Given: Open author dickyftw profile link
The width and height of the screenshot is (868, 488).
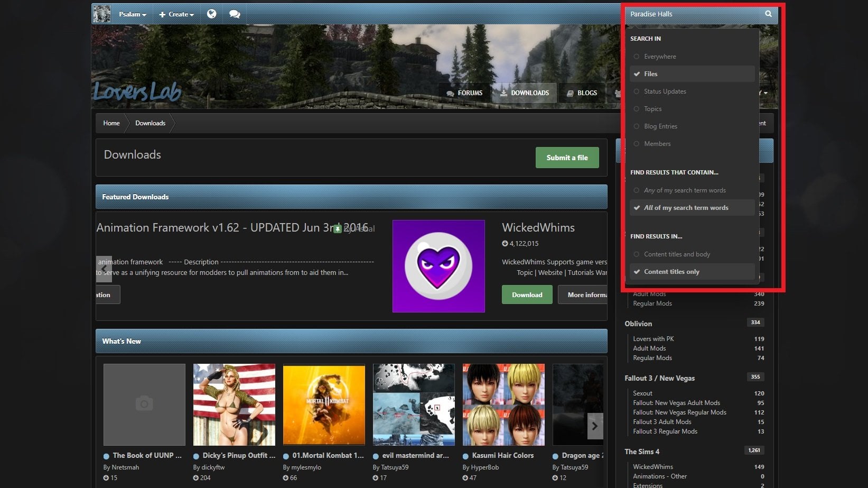Looking at the screenshot, I should 213,467.
